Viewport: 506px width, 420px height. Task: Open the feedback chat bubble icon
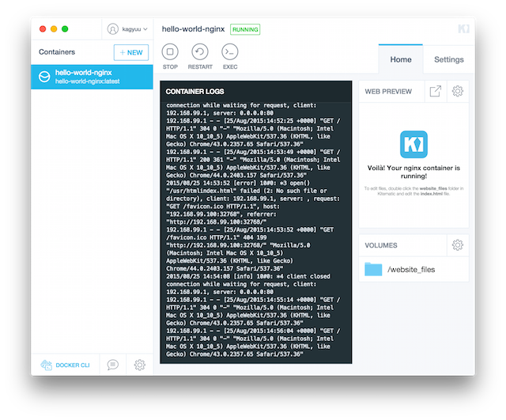(113, 365)
